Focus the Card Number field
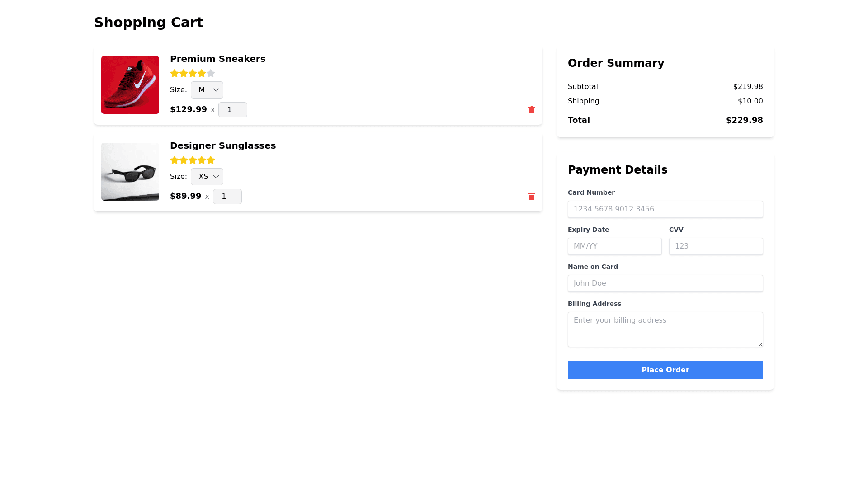The width and height of the screenshot is (868, 488). (665, 209)
